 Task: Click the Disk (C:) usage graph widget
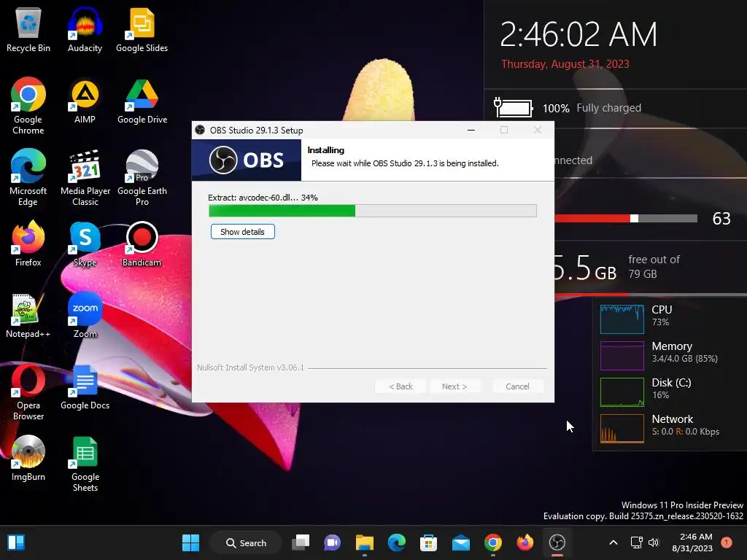coord(622,392)
